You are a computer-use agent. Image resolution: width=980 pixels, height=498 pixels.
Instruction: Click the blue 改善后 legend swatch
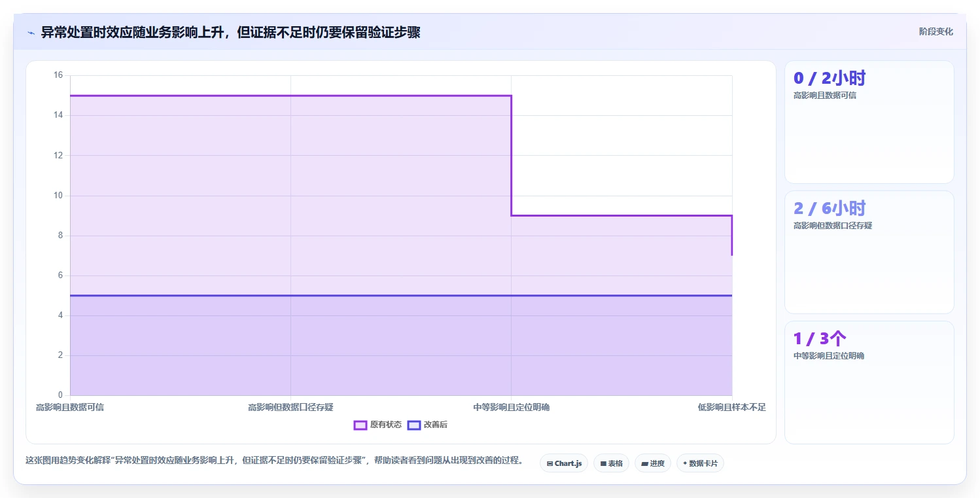pos(413,425)
